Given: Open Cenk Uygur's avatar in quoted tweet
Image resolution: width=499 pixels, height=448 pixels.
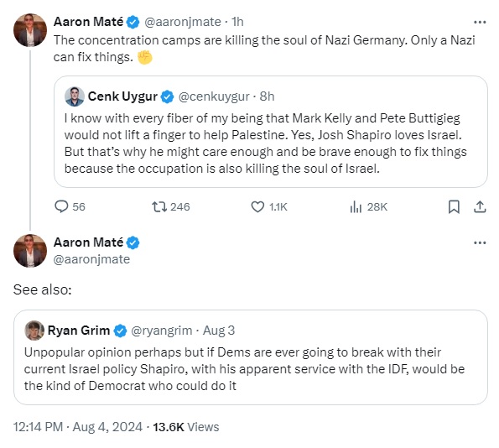Looking at the screenshot, I should coord(75,96).
